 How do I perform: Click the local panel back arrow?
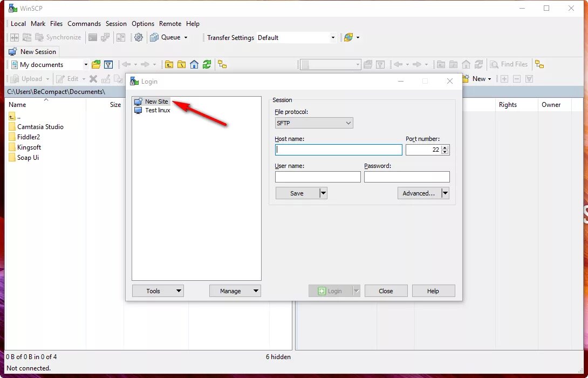click(126, 65)
